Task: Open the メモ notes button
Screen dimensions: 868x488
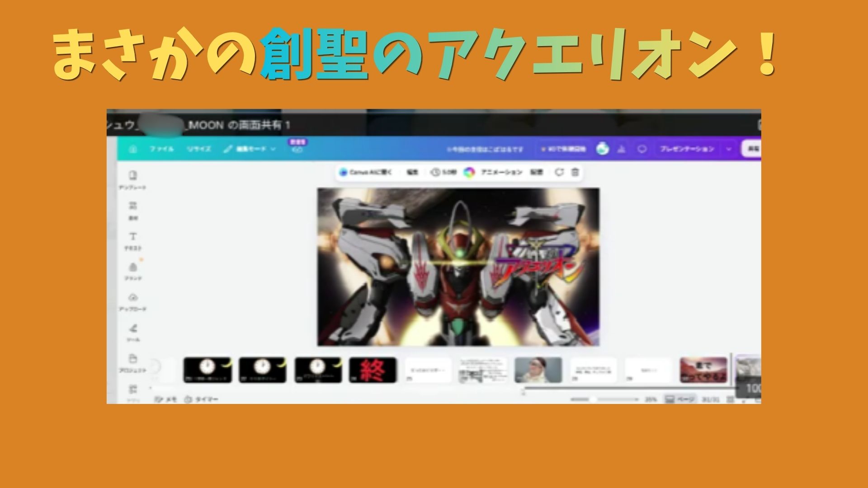Action: pos(166,399)
